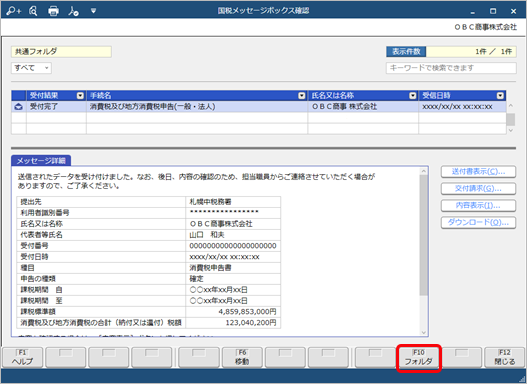Click the F12 閉じる function button
Viewport: 527px width, 384px height.
pos(504,357)
